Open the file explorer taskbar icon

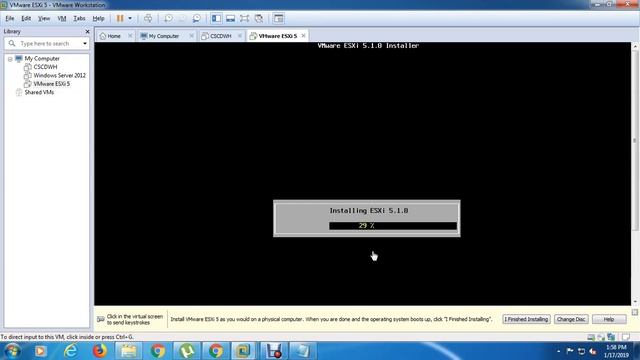[129, 351]
